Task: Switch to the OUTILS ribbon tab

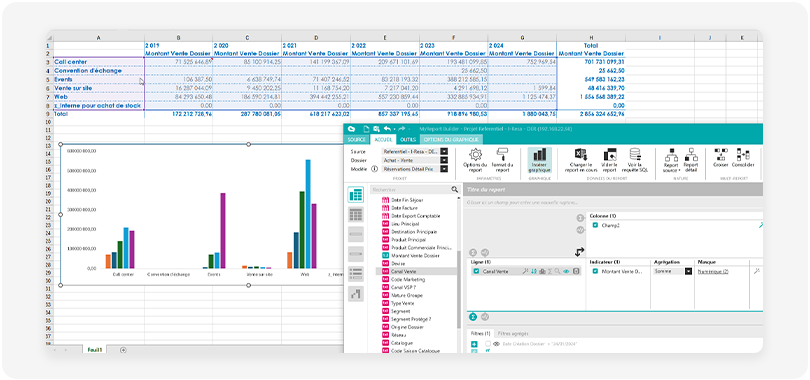Action: pyautogui.click(x=408, y=139)
